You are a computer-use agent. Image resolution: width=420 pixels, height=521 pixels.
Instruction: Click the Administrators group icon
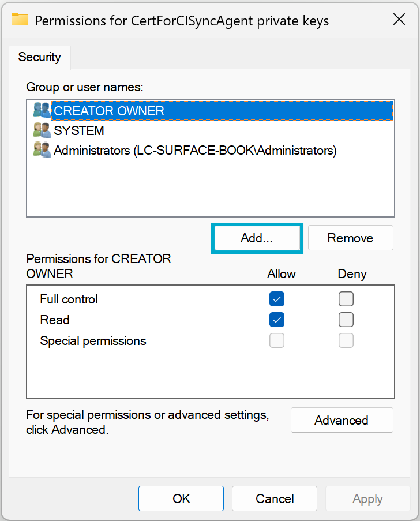tap(42, 150)
